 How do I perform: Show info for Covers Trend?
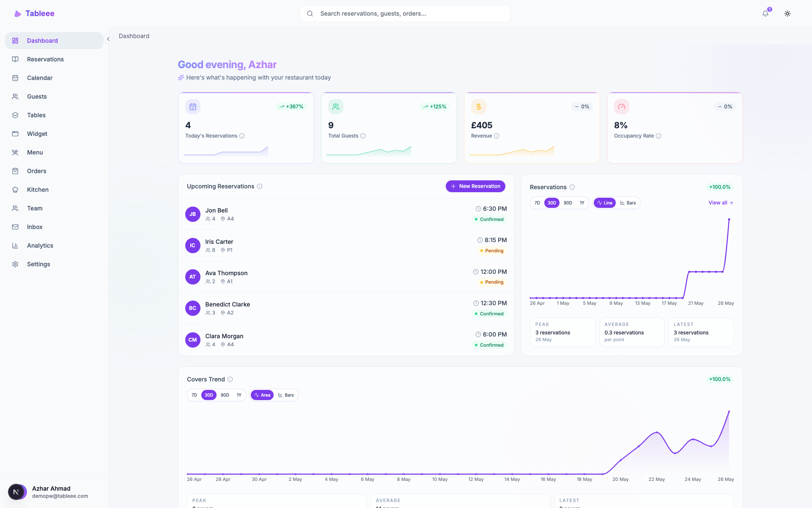pos(230,379)
